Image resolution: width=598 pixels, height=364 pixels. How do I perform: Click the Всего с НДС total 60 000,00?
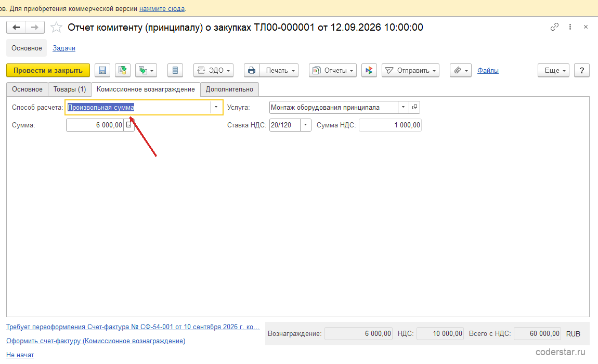coord(538,333)
